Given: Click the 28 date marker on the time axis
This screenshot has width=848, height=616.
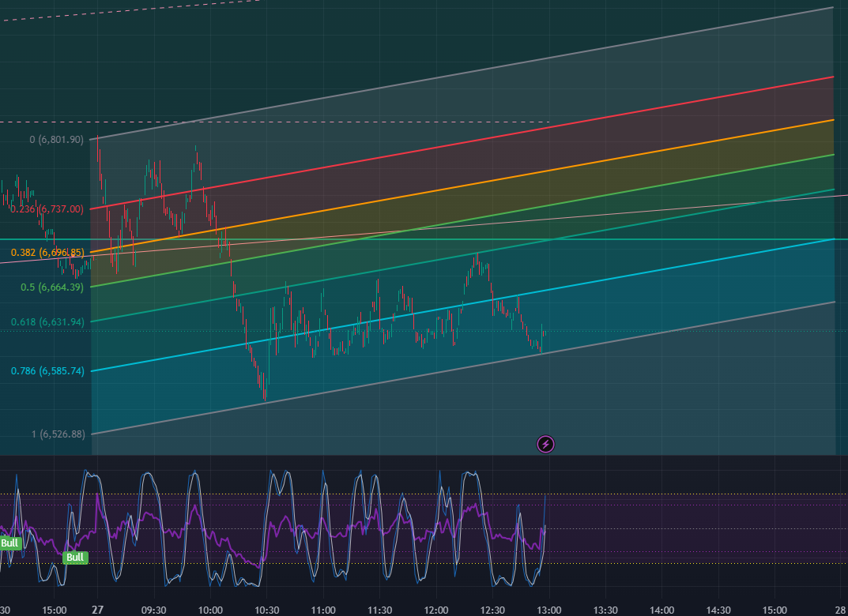Looking at the screenshot, I should (x=841, y=610).
